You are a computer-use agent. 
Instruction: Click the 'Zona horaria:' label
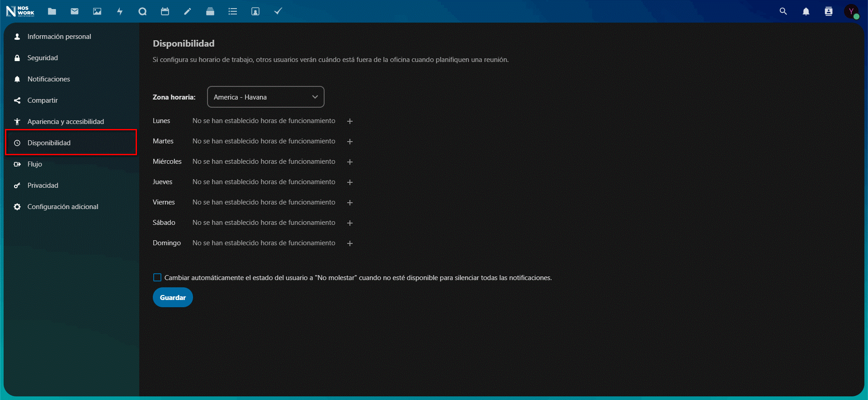click(x=174, y=97)
